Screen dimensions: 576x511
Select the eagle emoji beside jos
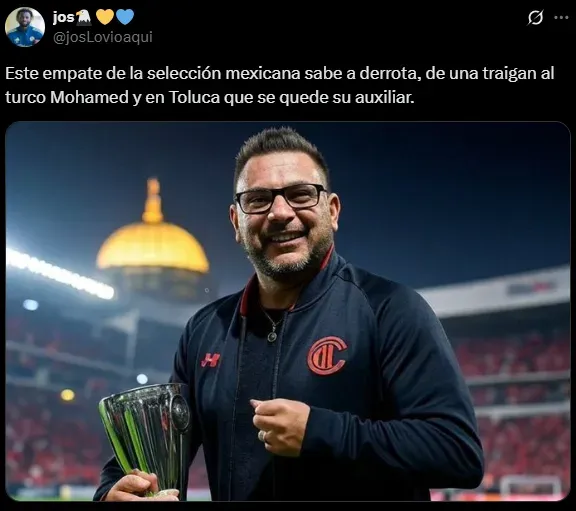[84, 17]
